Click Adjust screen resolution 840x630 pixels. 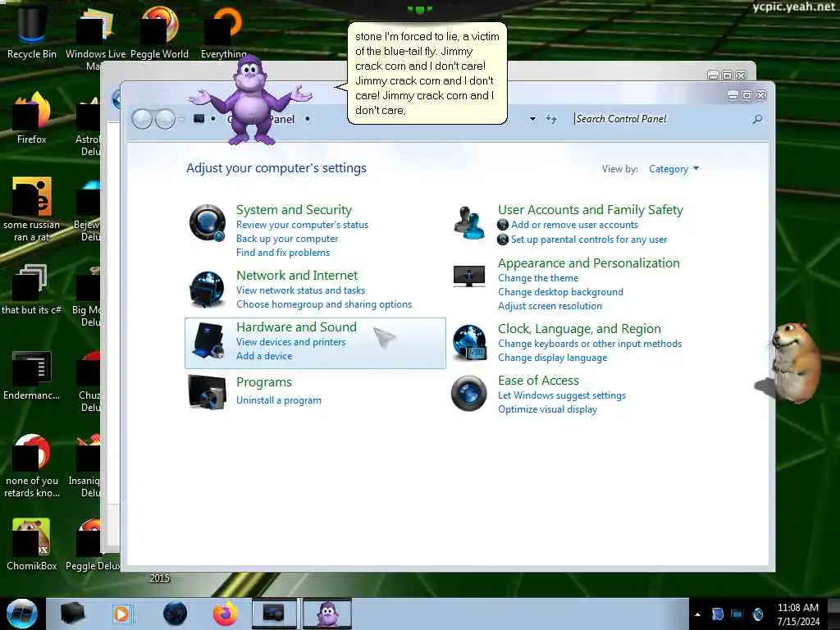tap(550, 306)
